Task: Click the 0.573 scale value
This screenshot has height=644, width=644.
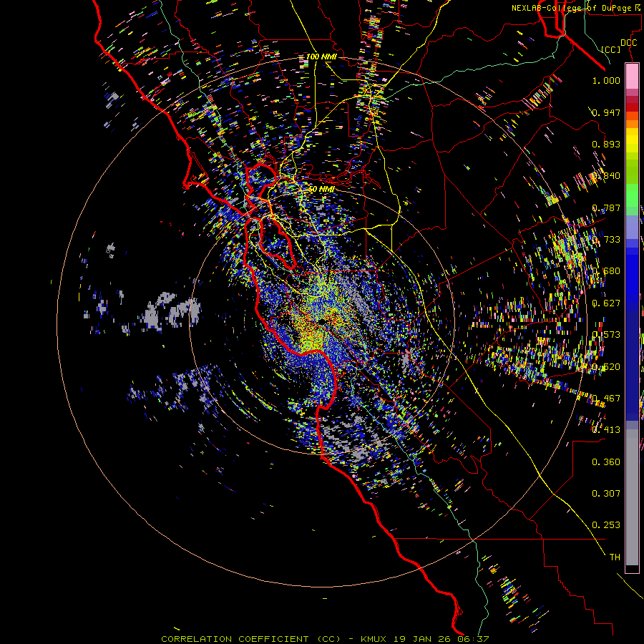Action: tap(606, 335)
